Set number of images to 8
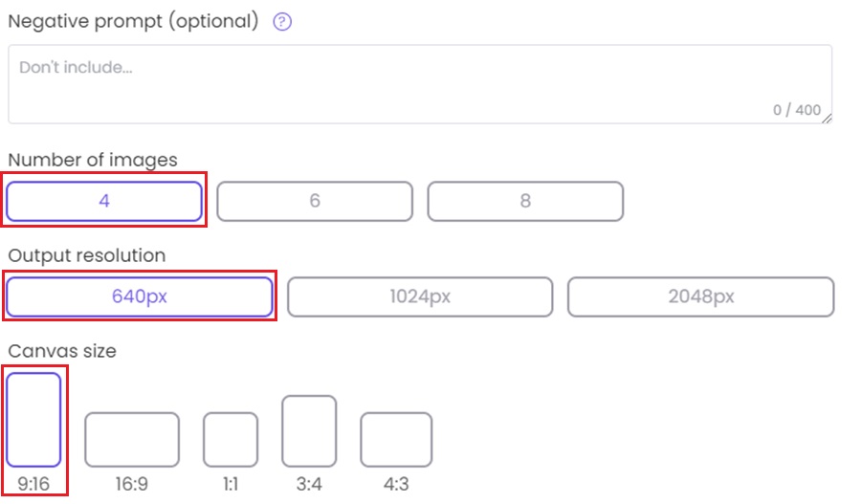This screenshot has height=504, width=861. [525, 202]
